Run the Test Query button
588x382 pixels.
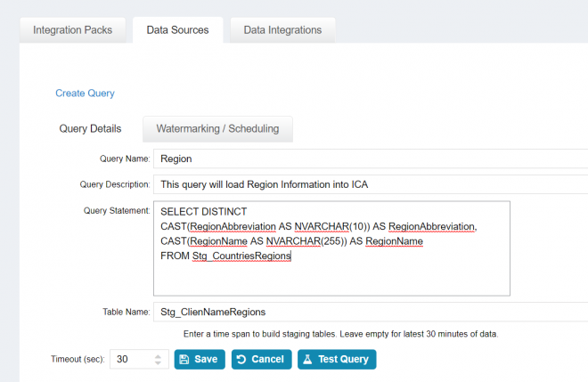click(337, 359)
